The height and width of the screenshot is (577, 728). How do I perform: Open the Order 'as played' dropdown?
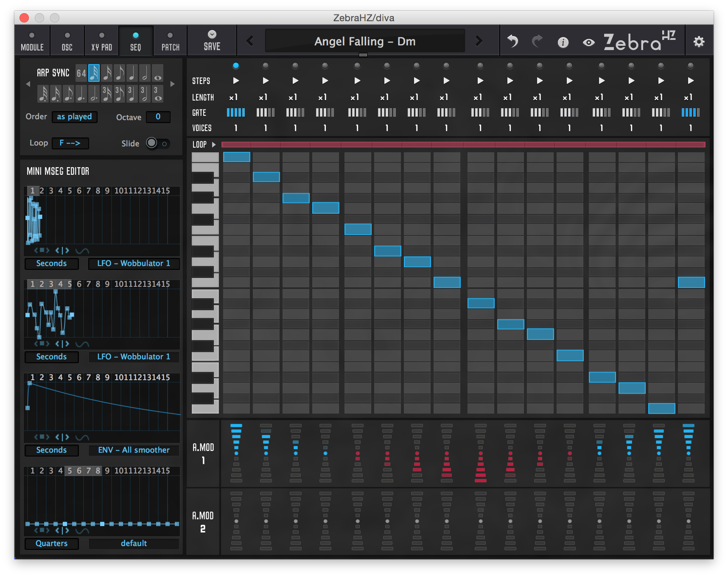75,117
